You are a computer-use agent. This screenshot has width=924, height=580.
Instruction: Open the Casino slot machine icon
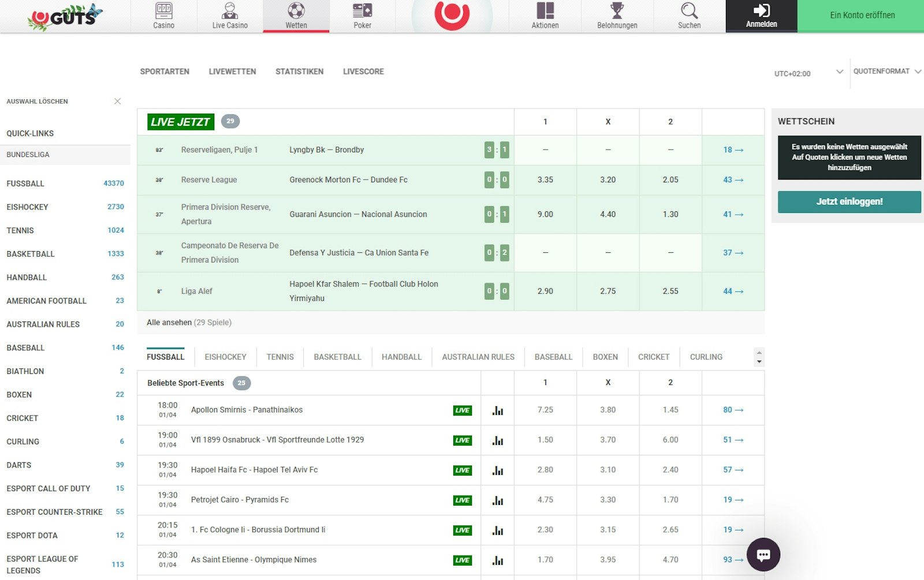163,11
